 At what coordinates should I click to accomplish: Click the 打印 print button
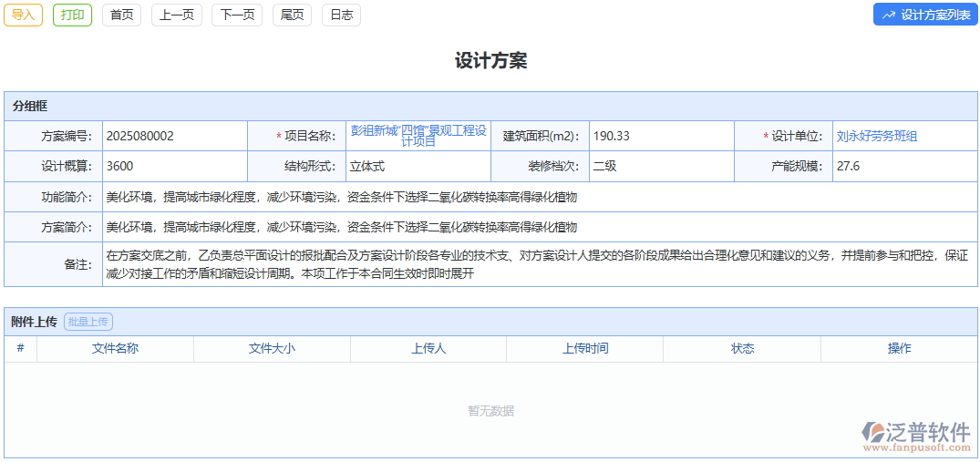point(73,15)
